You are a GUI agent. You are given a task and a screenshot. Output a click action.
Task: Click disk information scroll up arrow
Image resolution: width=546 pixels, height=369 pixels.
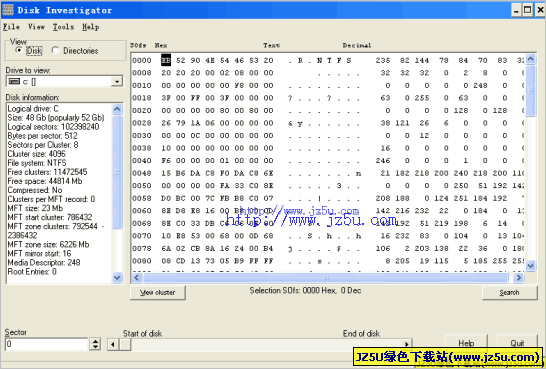pos(117,109)
